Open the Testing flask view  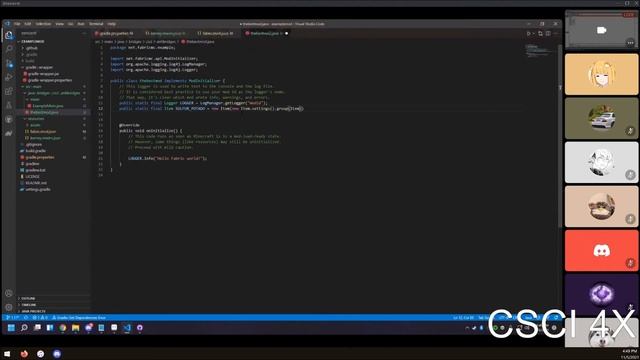(x=9, y=105)
